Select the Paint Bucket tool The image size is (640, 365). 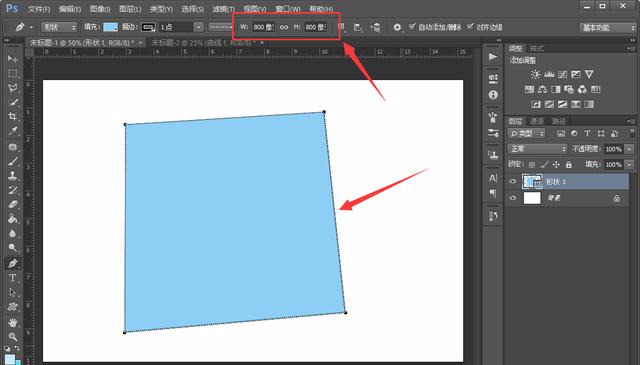coord(13,219)
